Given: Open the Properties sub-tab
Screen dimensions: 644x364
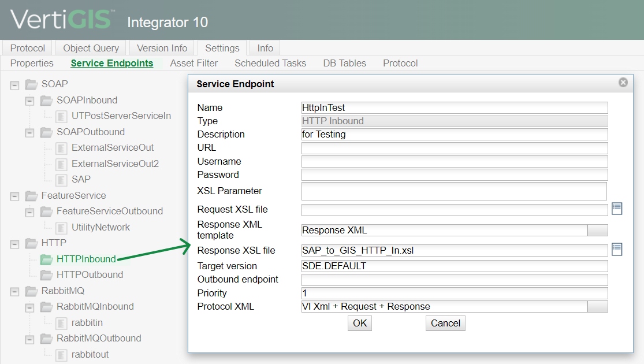Looking at the screenshot, I should pos(32,64).
